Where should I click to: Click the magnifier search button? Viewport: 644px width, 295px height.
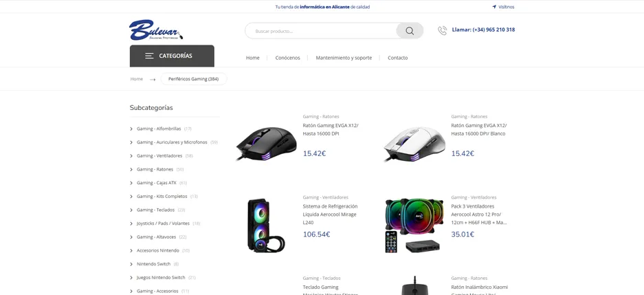pyautogui.click(x=410, y=31)
